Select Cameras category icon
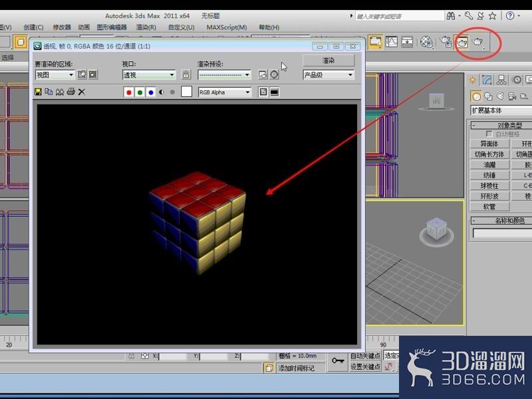This screenshot has width=532, height=399. [x=512, y=96]
